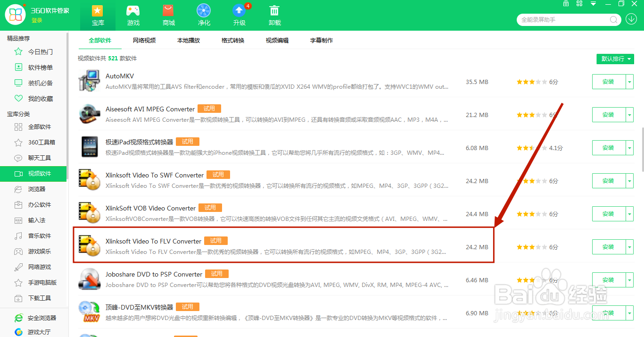This screenshot has width=644, height=337.
Task: Open the 默认排行 sorting dropdown
Action: click(x=615, y=59)
